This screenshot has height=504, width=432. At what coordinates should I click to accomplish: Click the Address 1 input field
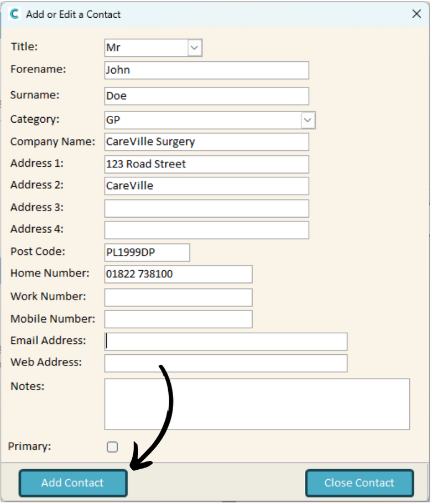coord(206,164)
